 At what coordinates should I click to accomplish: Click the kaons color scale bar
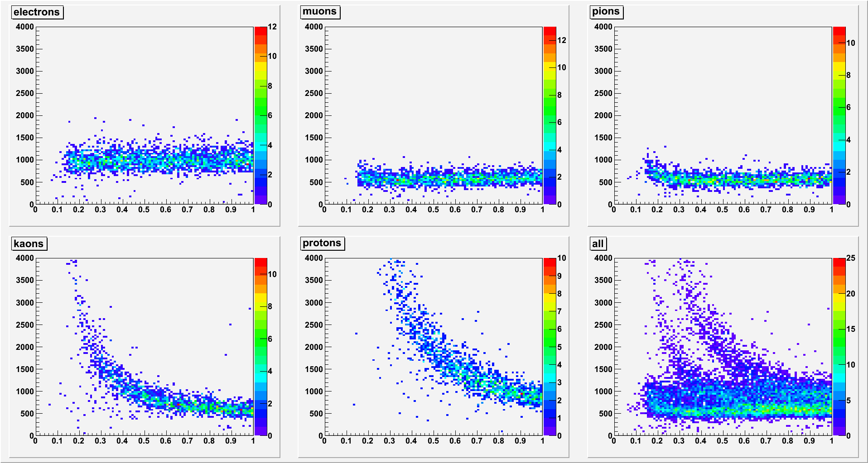pos(260,347)
